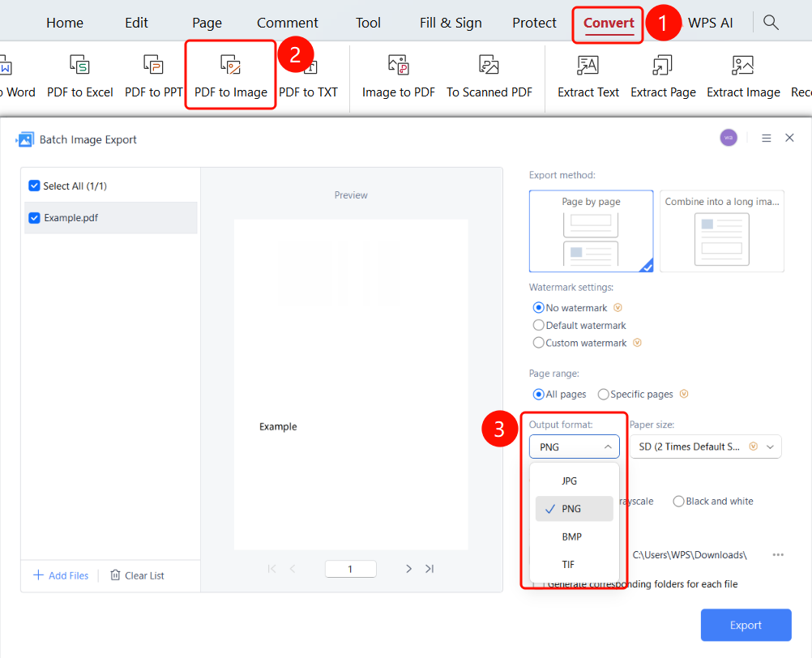Click the purple user avatar
Viewport: 812px width, 658px height.
coord(729,138)
